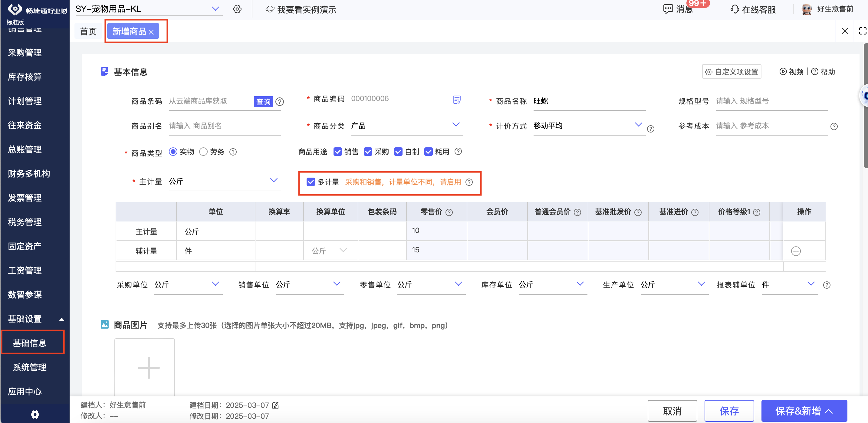Image resolution: width=868 pixels, height=423 pixels.
Task: Click the account settings gear icon beside SY-宠物用品-KL
Action: click(237, 9)
